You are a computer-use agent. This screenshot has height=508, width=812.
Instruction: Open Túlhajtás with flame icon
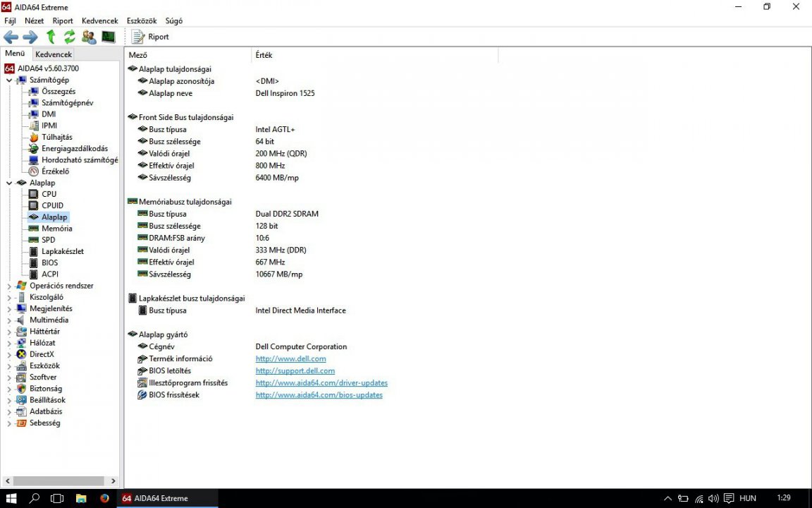pos(56,137)
